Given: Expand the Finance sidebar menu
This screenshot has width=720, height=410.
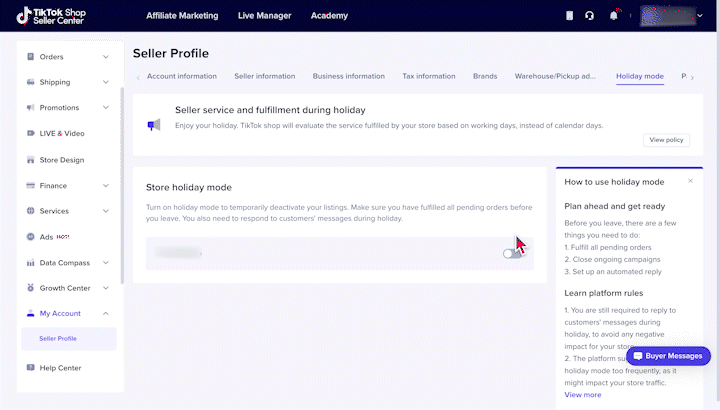Looking at the screenshot, I should [x=106, y=186].
